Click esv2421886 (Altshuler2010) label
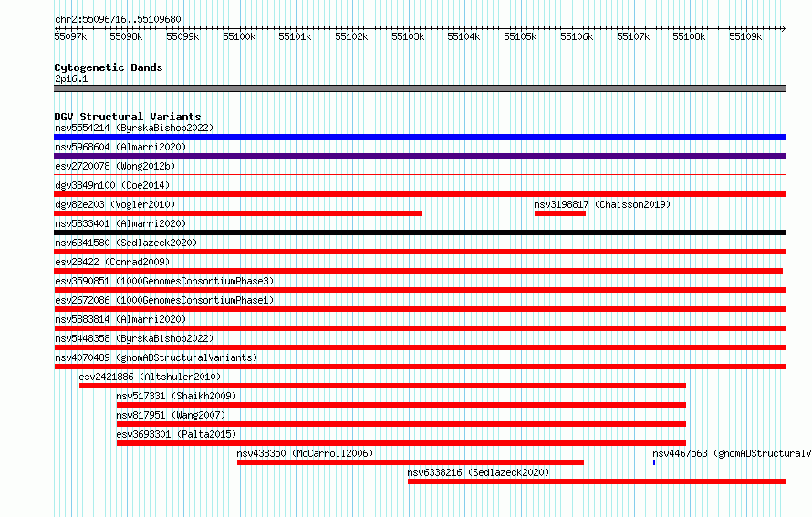This screenshot has height=517, width=812. pyautogui.click(x=150, y=377)
